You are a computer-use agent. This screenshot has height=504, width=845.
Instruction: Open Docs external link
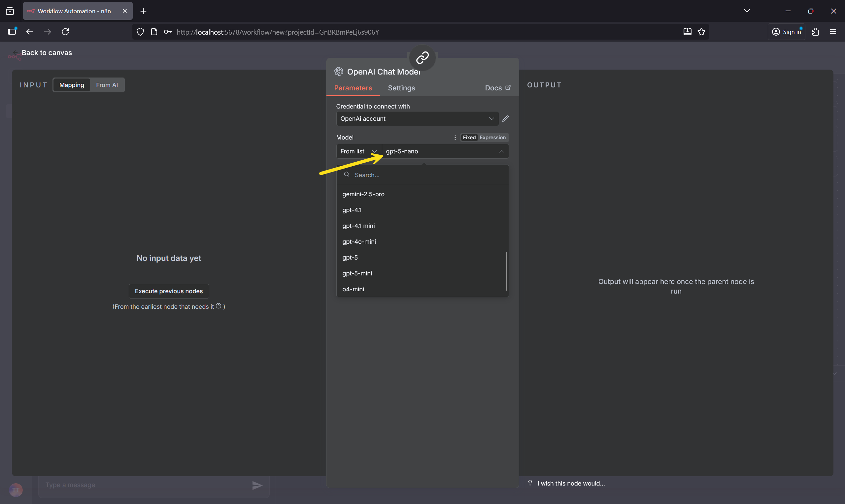pyautogui.click(x=498, y=88)
